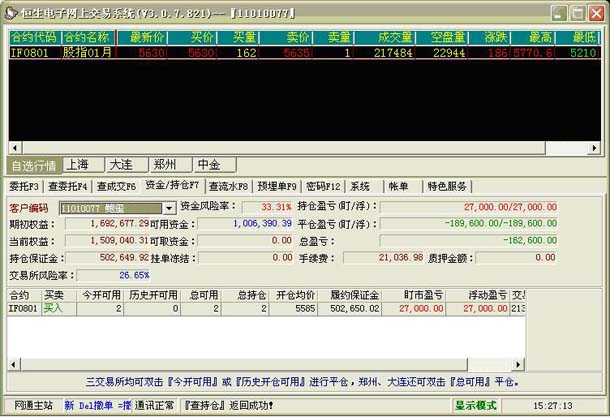Open the 查委托F4 tab
Image resolution: width=610 pixels, height=417 pixels.
[x=68, y=187]
